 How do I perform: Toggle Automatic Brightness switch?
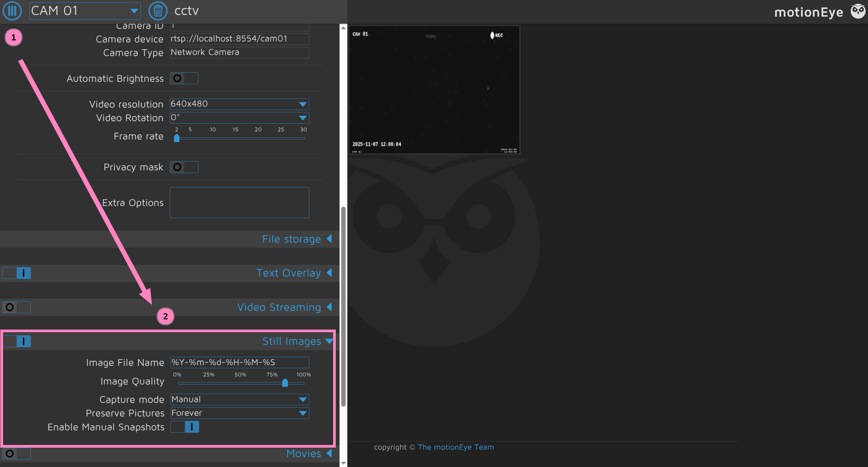[x=184, y=78]
